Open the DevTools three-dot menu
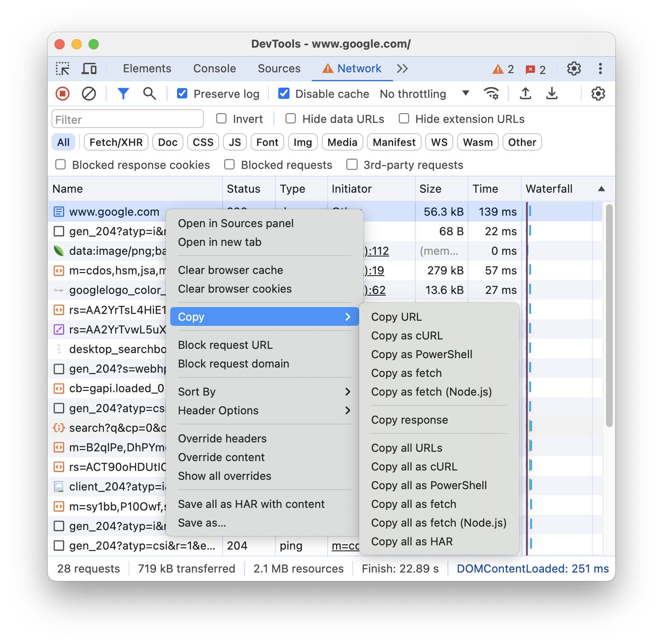Image resolution: width=663 pixels, height=644 pixels. click(600, 68)
